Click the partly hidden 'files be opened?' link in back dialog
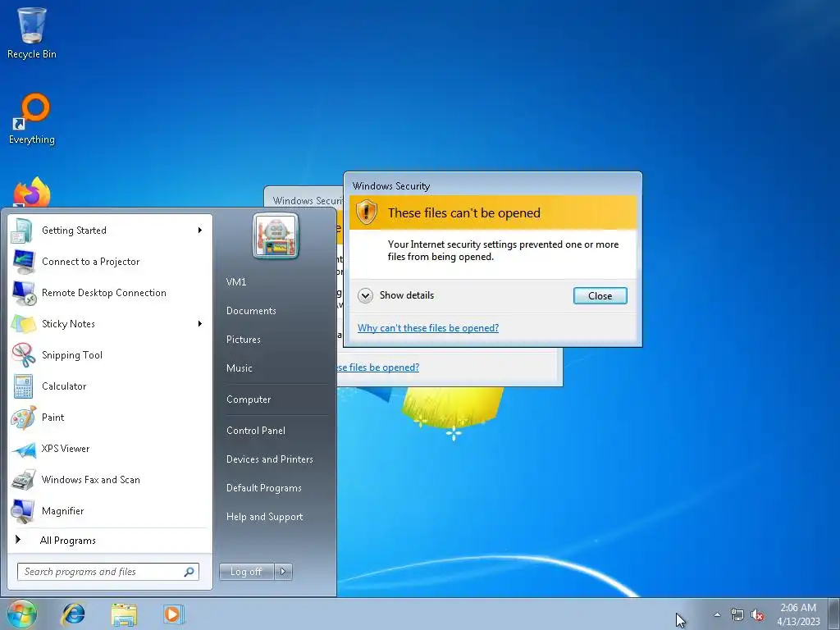The image size is (840, 630). [x=378, y=367]
